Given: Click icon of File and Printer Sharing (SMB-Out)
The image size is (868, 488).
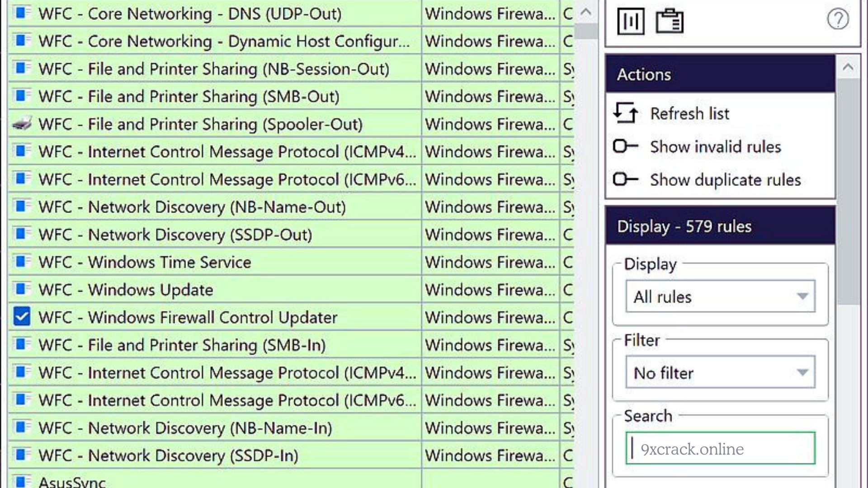Looking at the screenshot, I should [22, 96].
